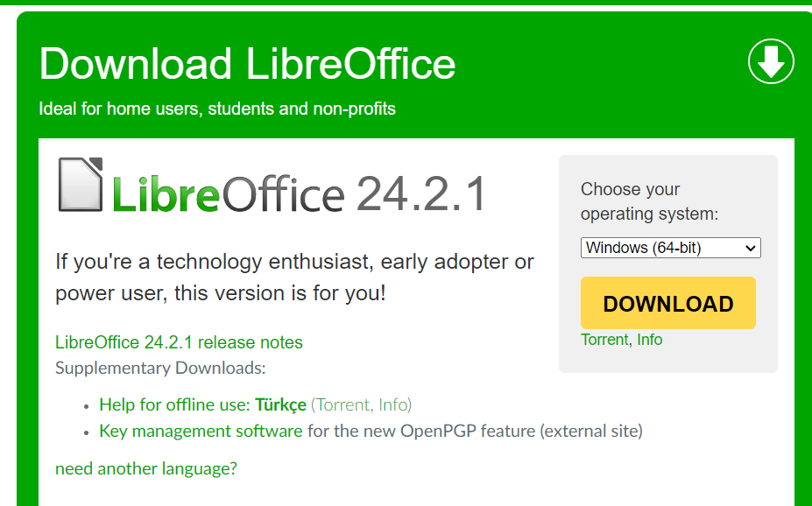Click the chevron arrow of Windows (64-bit) selector
The width and height of the screenshot is (812, 506).
coord(750,248)
